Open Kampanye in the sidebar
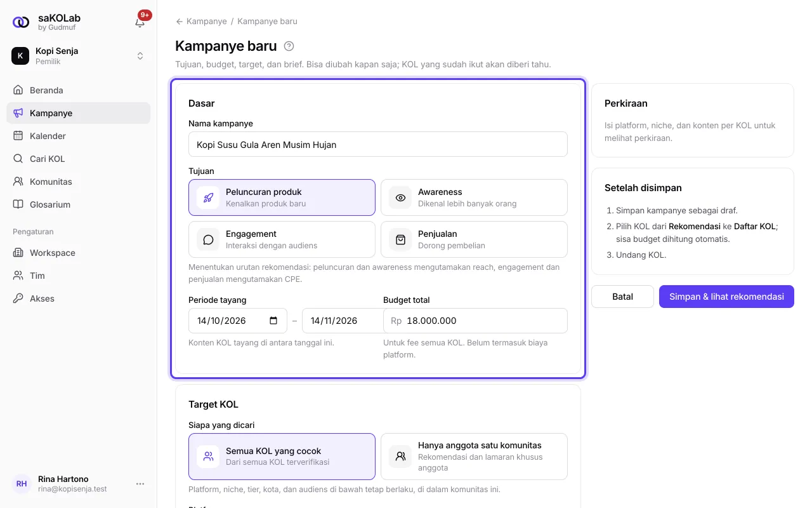The width and height of the screenshot is (812, 508). point(79,113)
